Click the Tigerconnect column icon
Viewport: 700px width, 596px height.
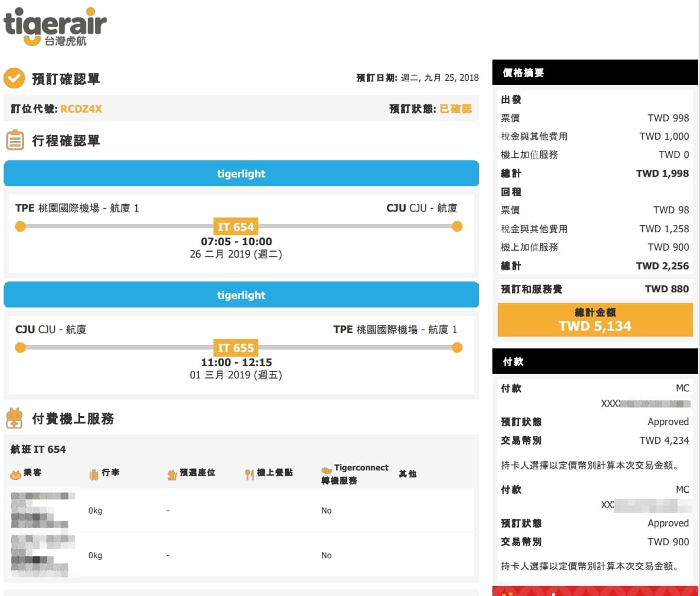[x=326, y=470]
